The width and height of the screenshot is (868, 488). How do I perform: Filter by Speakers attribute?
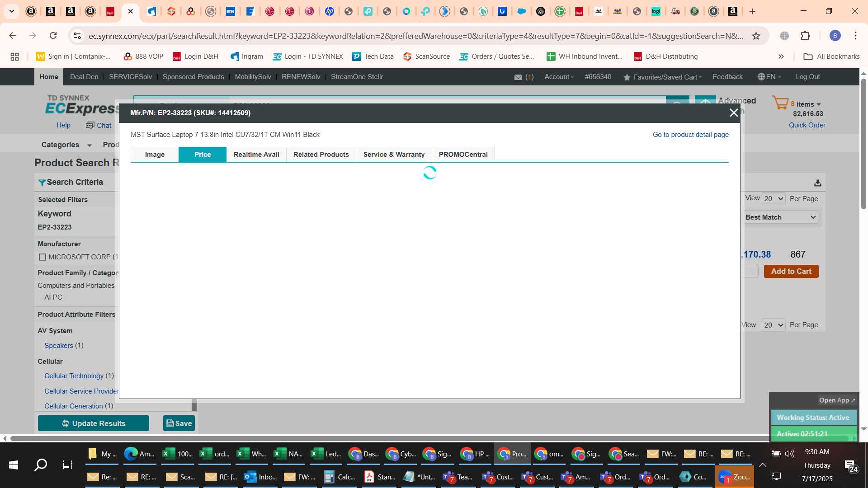click(59, 346)
